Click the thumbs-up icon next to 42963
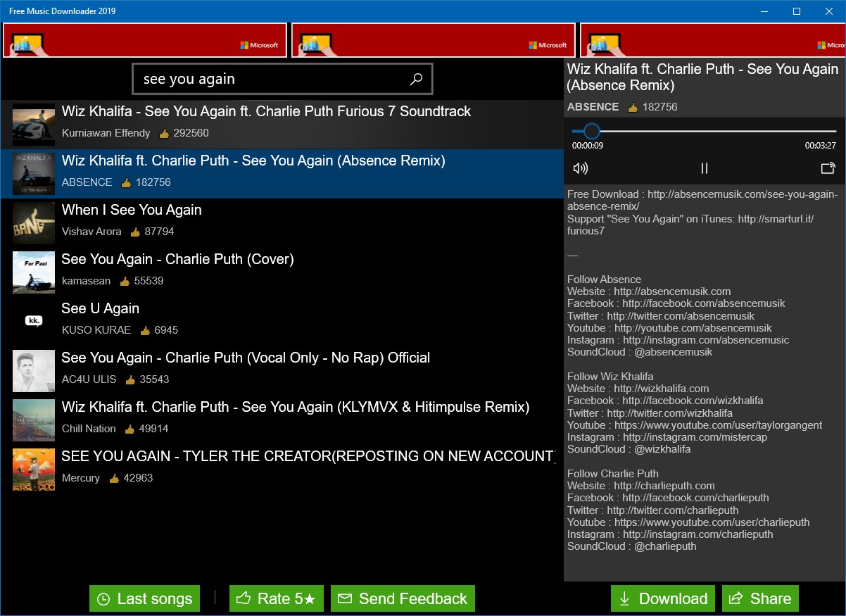 [114, 477]
